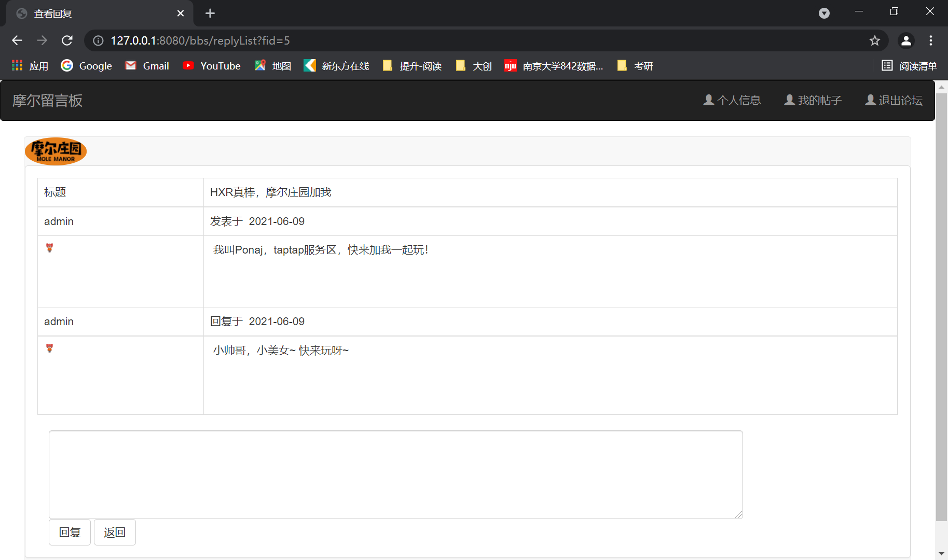Open 我的帖子 in the navbar
Screen dimensions: 948x560
813,100
